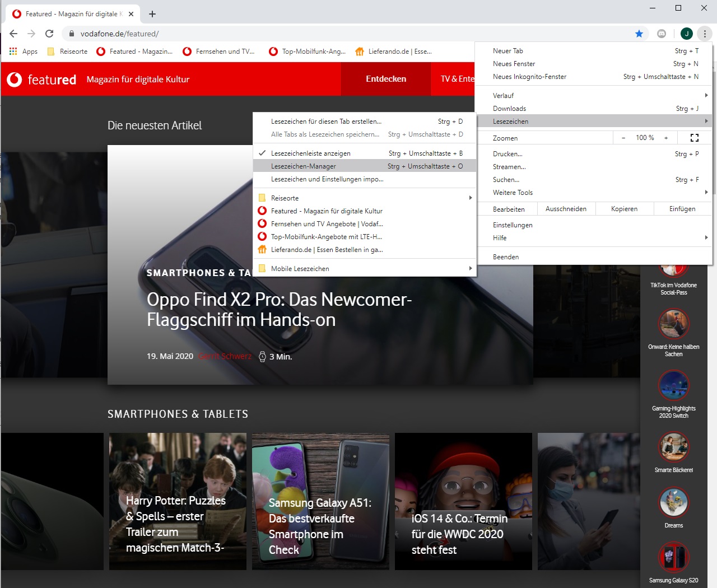Decrease zoom with the minus button
The width and height of the screenshot is (717, 588).
coord(623,138)
